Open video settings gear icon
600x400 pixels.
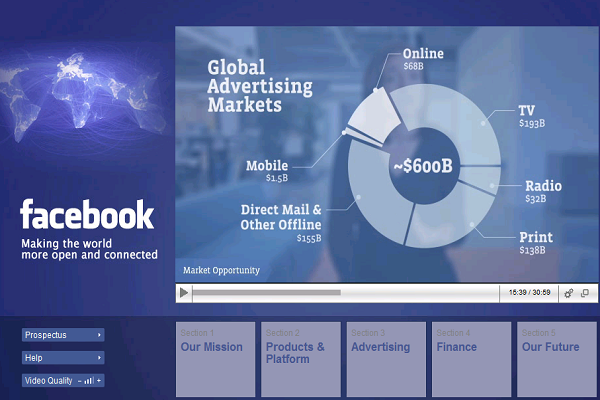pos(569,293)
